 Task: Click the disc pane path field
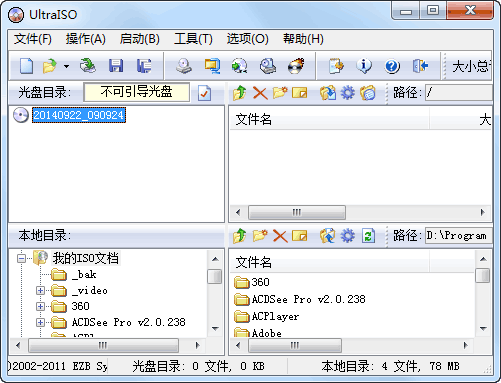(459, 92)
